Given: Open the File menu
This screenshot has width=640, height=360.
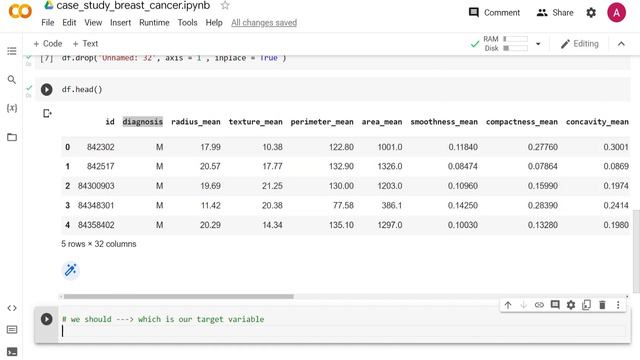Looking at the screenshot, I should [x=48, y=23].
